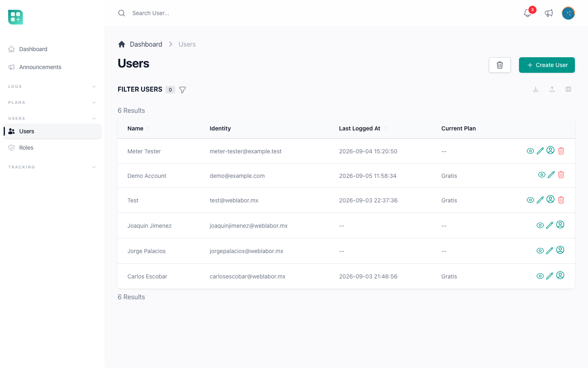Select Users in the sidebar

52,131
